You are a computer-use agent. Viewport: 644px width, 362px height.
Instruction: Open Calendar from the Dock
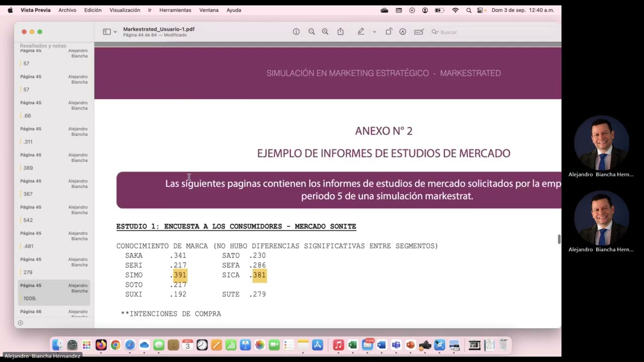(x=188, y=345)
